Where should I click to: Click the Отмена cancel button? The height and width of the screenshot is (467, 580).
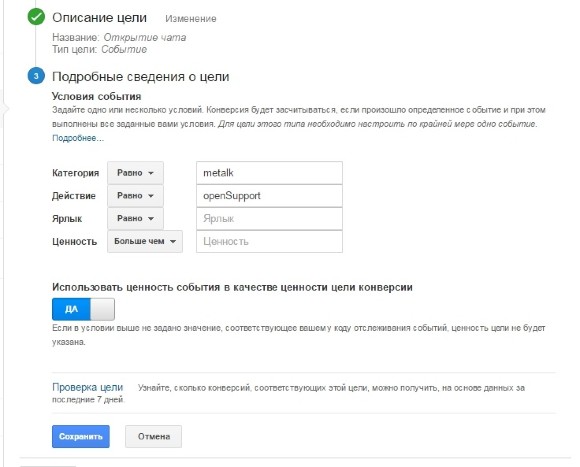(x=154, y=436)
